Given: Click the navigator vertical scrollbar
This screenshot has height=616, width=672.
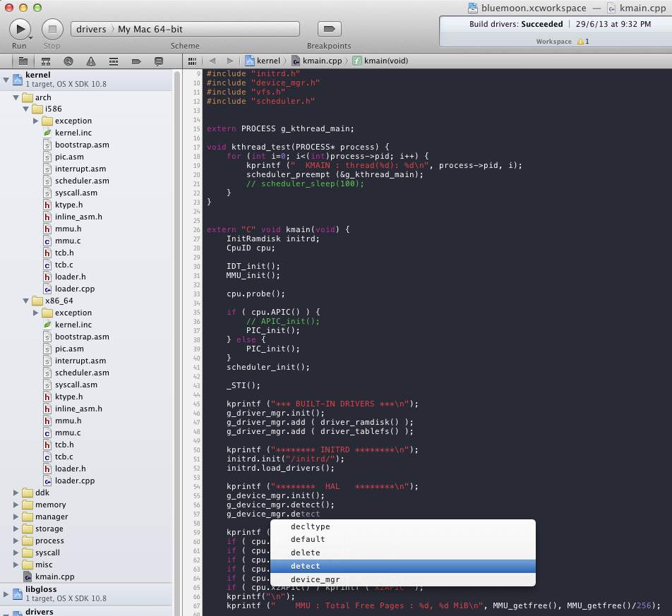Looking at the screenshot, I should pos(177,343).
